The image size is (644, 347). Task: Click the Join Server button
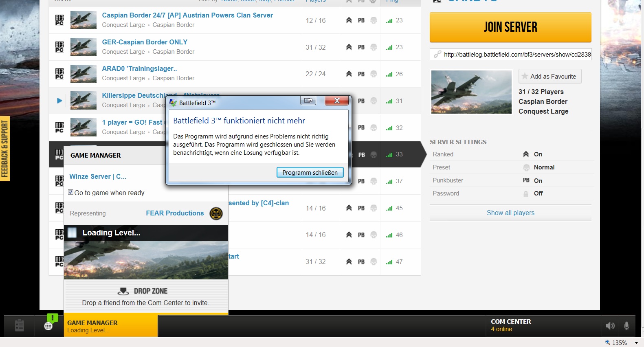click(x=510, y=27)
